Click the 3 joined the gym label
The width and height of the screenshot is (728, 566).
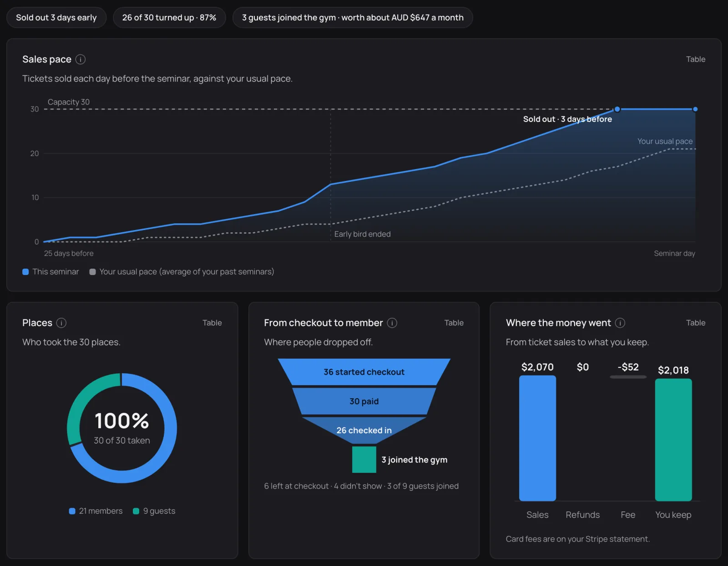tap(415, 460)
